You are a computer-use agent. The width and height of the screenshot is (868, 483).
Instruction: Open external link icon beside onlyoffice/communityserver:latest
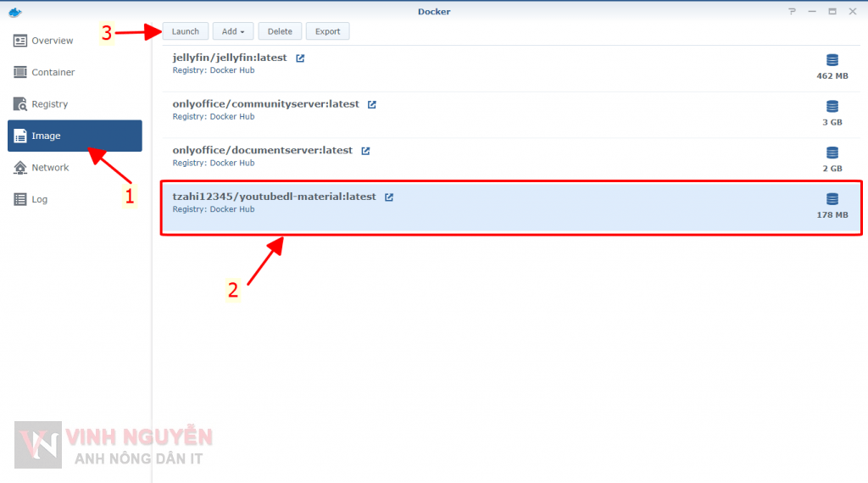point(372,104)
